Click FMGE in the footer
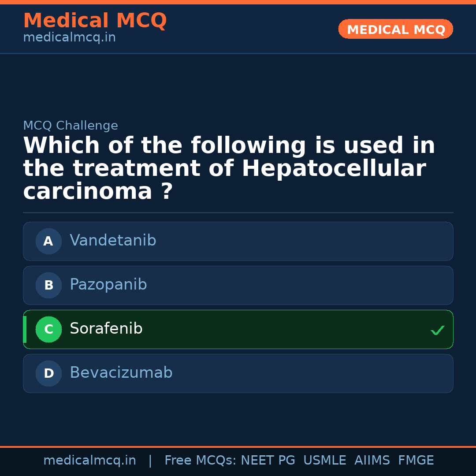 click(416, 461)
